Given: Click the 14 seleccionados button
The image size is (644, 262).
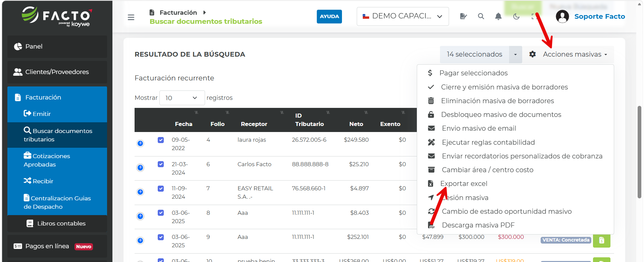Looking at the screenshot, I should 474,54.
